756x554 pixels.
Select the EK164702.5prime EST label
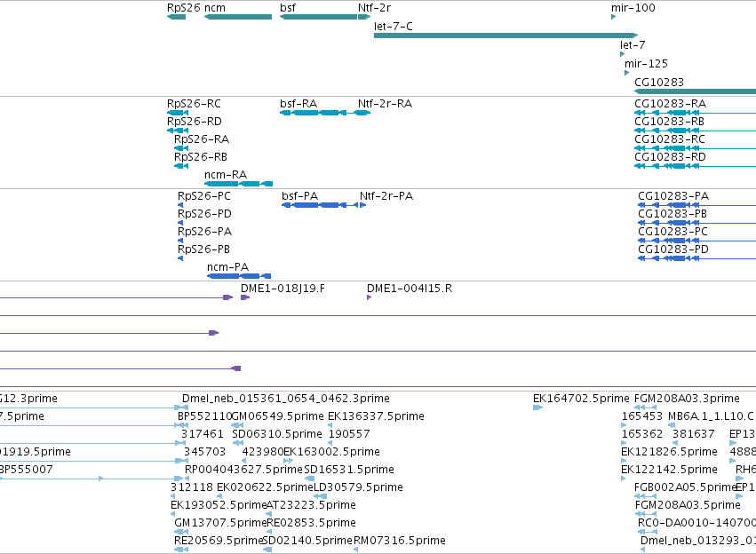(581, 399)
